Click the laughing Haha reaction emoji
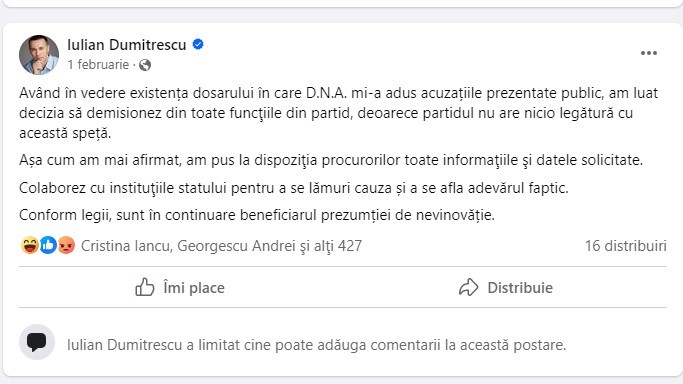Viewport: 683px width, 384px height. (29, 246)
